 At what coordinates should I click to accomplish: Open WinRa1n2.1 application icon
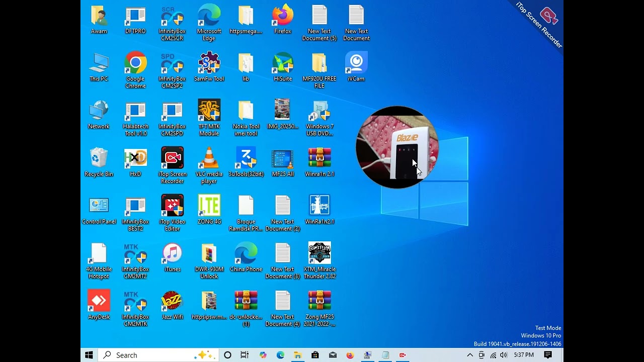click(319, 210)
